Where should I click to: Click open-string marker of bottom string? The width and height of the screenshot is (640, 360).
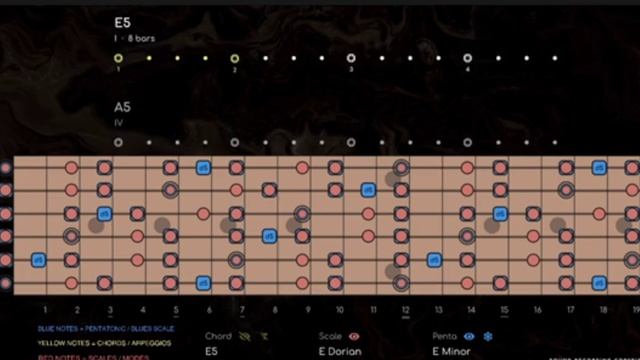click(x=6, y=283)
